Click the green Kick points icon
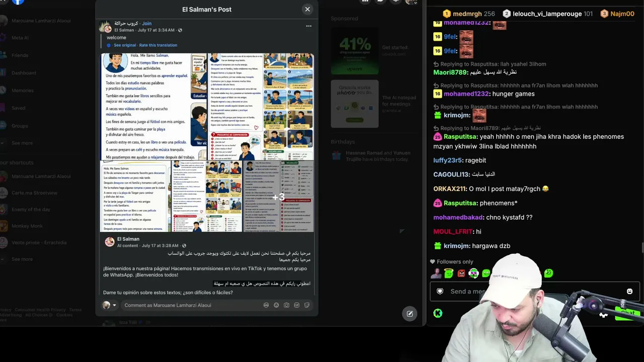Viewport: 644px width, 362px height. (x=438, y=314)
